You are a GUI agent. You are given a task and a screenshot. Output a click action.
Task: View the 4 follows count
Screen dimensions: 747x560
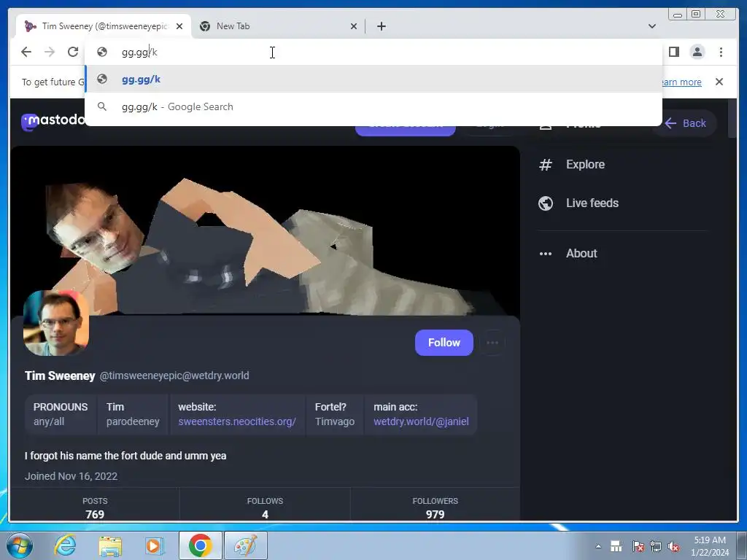point(265,507)
